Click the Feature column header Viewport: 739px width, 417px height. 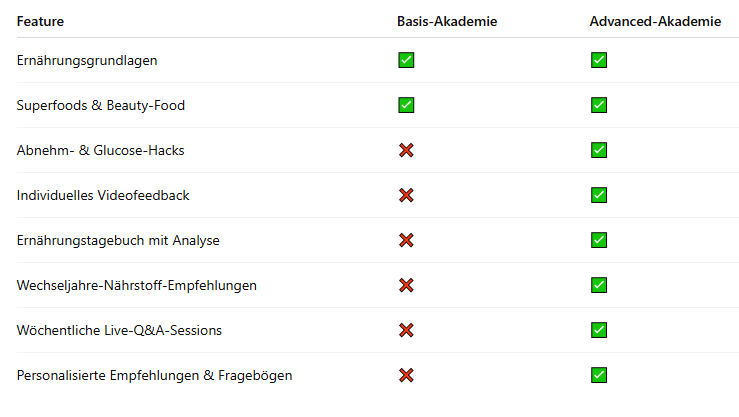tap(41, 21)
